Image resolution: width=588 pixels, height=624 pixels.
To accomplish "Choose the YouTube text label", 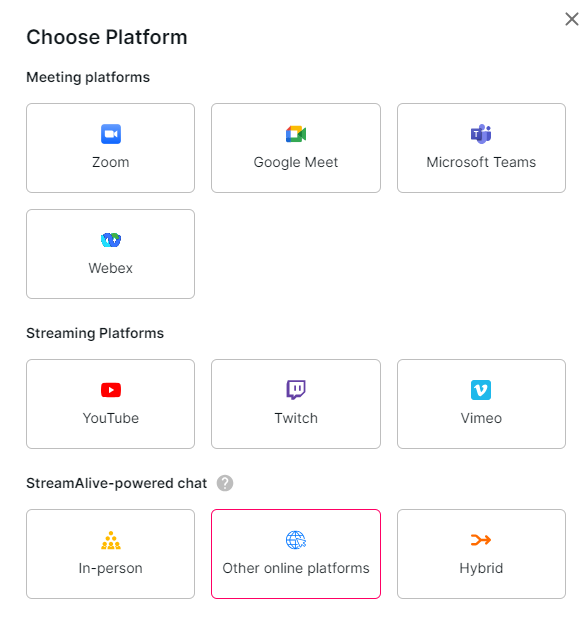I will 111,418.
